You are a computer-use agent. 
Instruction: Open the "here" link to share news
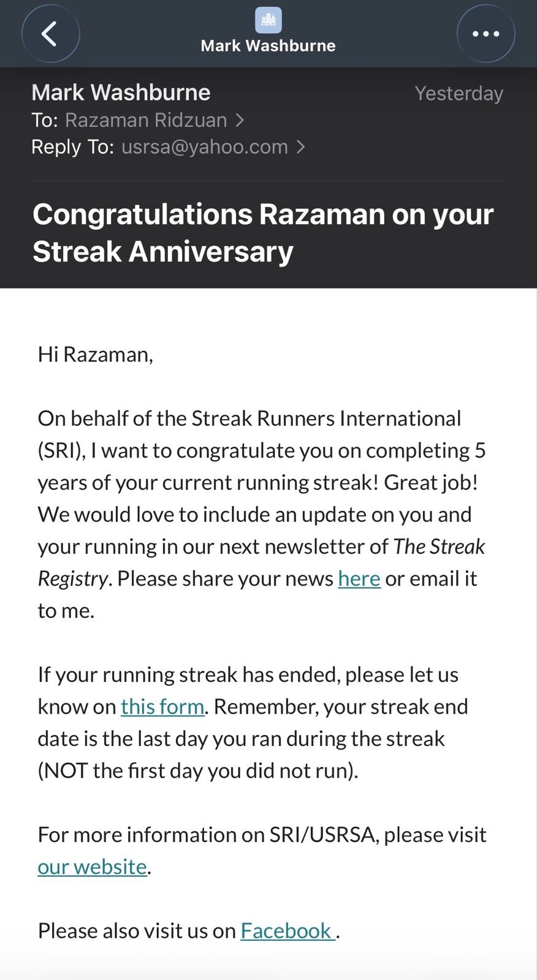pyautogui.click(x=359, y=578)
